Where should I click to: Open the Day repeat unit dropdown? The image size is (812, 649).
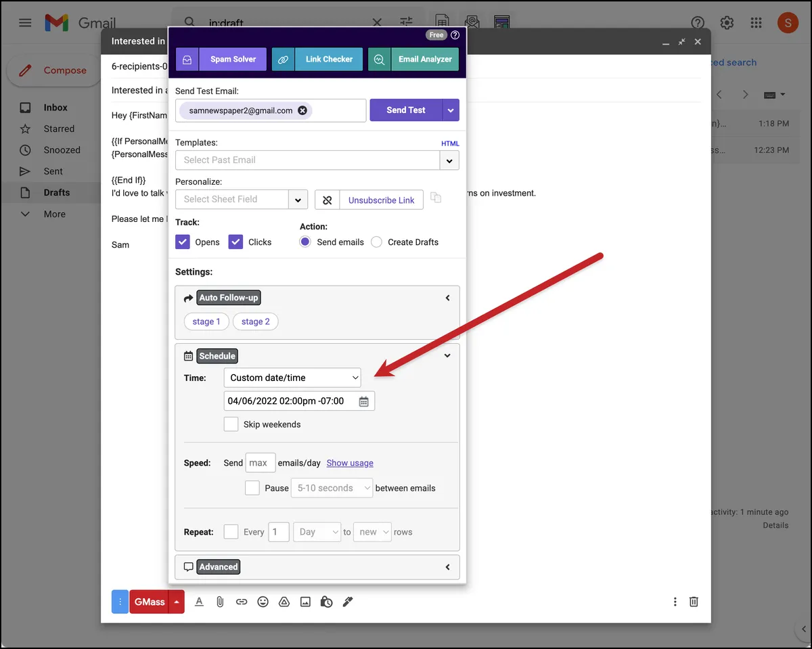pos(317,532)
